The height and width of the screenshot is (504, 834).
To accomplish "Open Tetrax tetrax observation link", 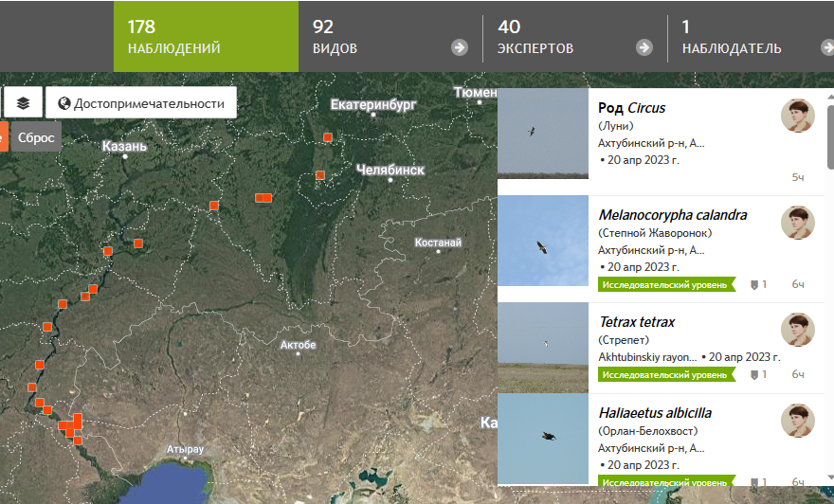I will (x=637, y=322).
